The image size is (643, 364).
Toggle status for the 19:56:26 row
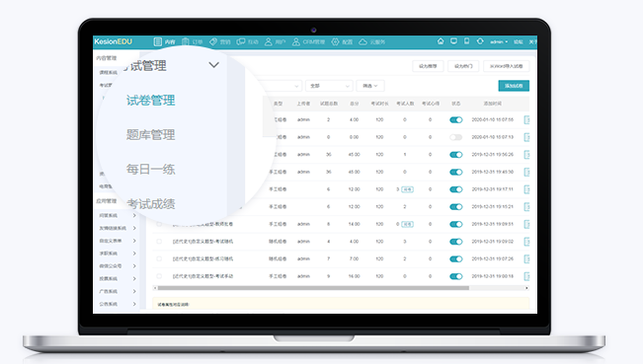pyautogui.click(x=455, y=154)
